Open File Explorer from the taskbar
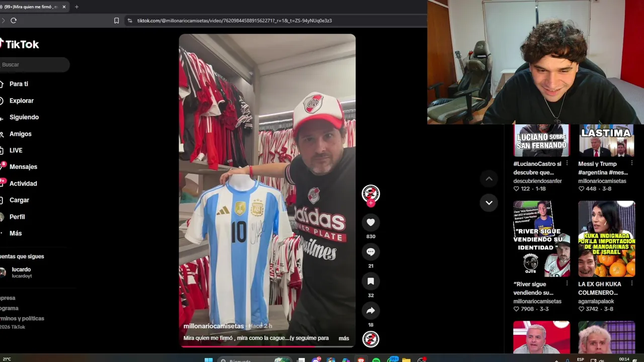 [x=407, y=360]
